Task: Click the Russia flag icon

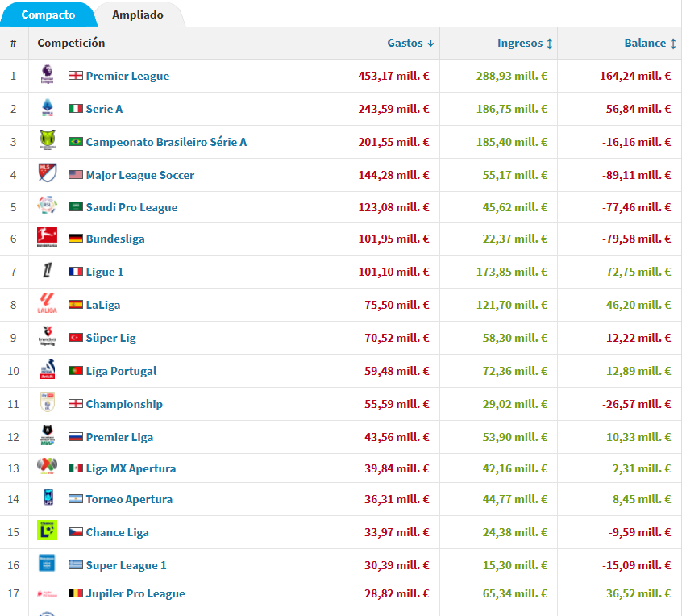Action: pyautogui.click(x=76, y=437)
